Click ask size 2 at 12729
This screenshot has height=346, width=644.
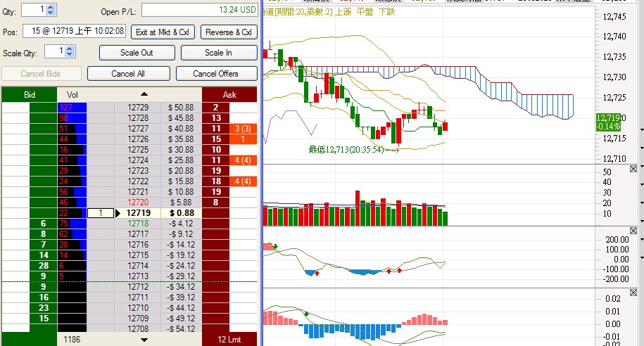215,108
